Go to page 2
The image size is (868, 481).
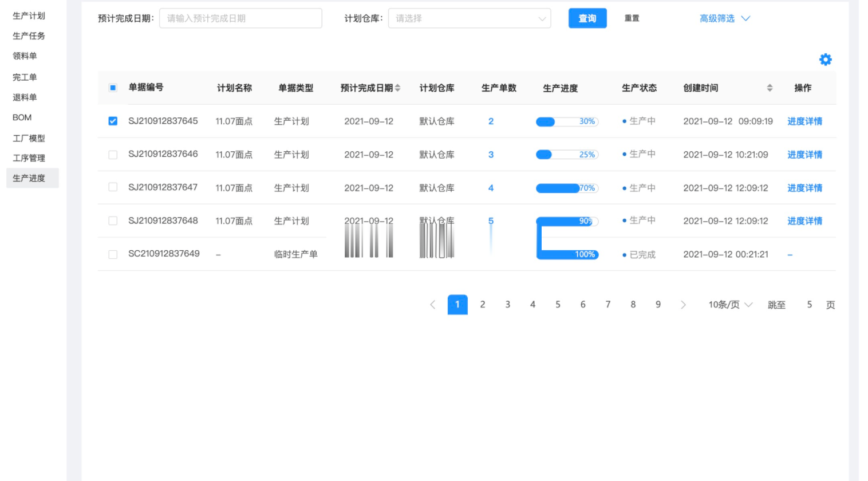tap(483, 305)
